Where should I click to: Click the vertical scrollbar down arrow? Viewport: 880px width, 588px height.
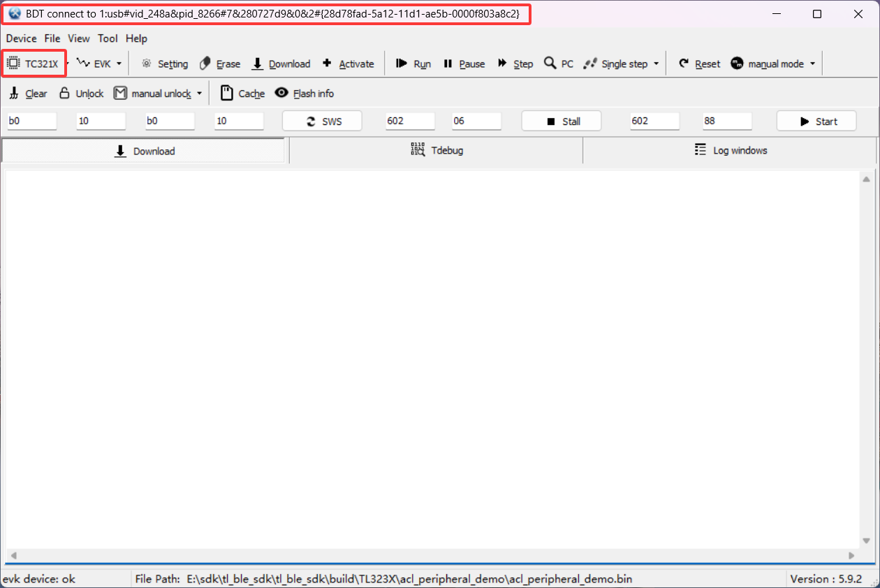[x=866, y=541]
